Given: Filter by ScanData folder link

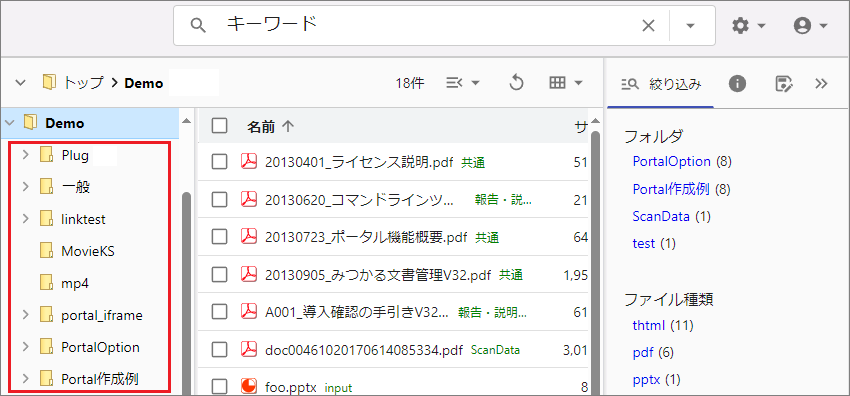Looking at the screenshot, I should tap(661, 217).
